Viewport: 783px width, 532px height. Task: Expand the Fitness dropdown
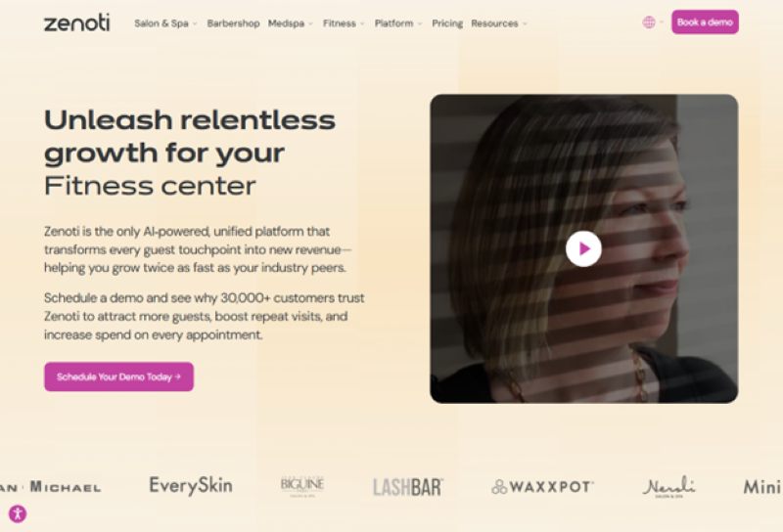coord(344,23)
